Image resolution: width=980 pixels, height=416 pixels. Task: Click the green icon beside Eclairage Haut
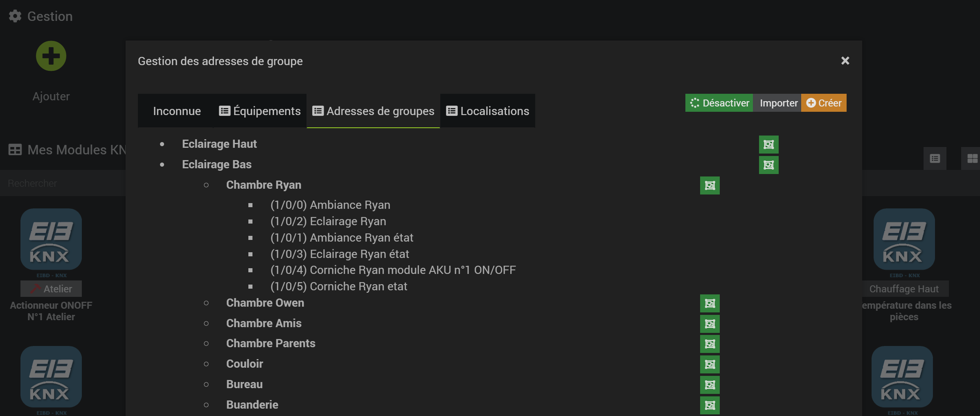[768, 145]
